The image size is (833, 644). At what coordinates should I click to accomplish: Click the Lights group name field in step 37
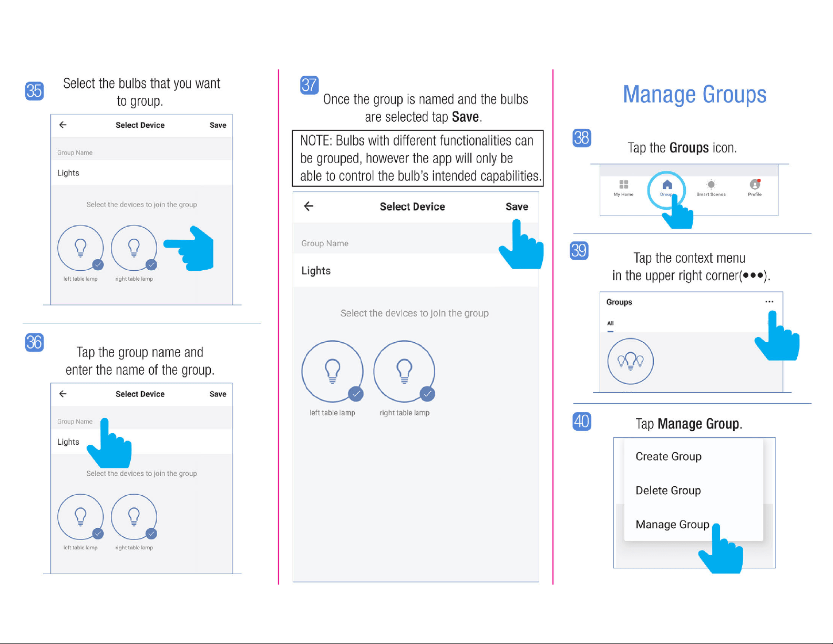(416, 270)
